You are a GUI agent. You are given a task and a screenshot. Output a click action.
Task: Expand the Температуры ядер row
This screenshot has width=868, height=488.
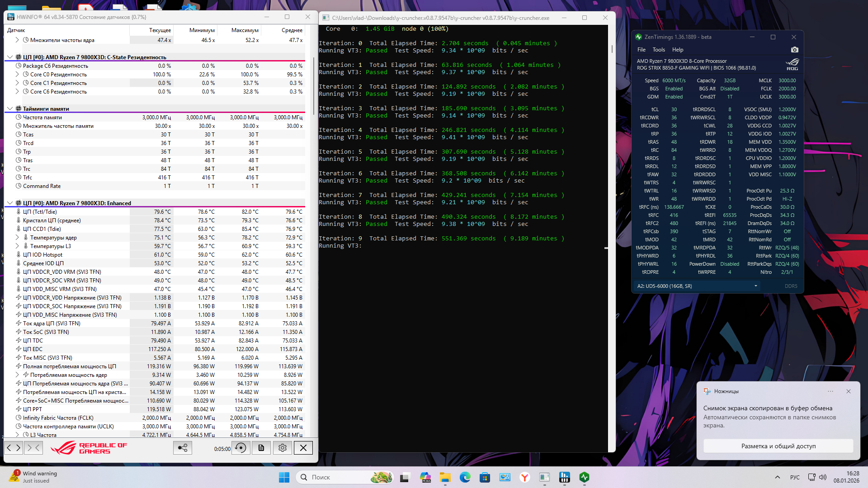click(x=17, y=238)
